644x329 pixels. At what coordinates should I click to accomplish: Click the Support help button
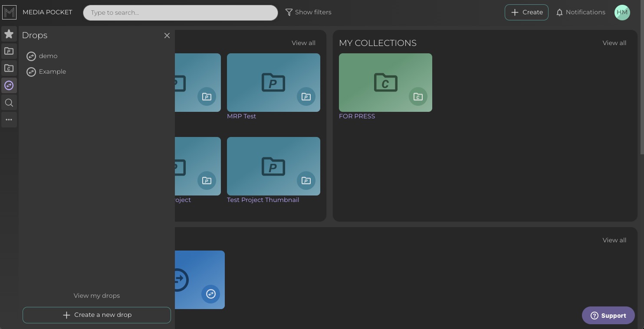pyautogui.click(x=608, y=316)
